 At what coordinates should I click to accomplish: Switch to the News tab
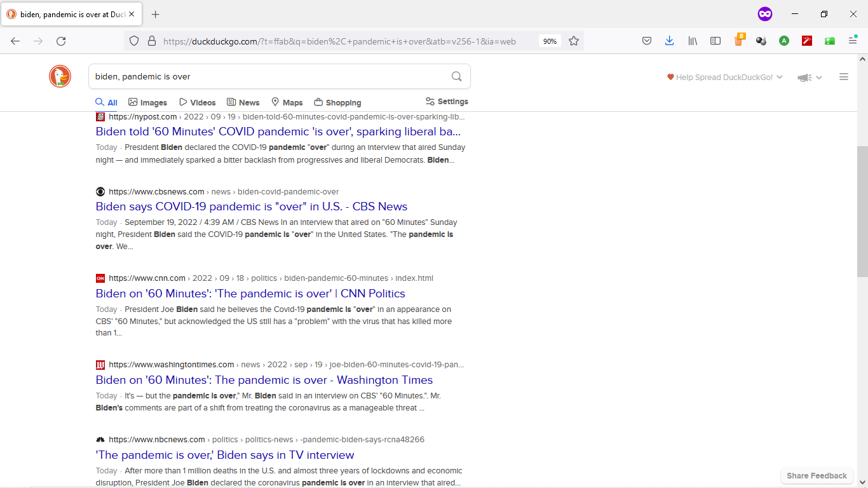pyautogui.click(x=243, y=102)
